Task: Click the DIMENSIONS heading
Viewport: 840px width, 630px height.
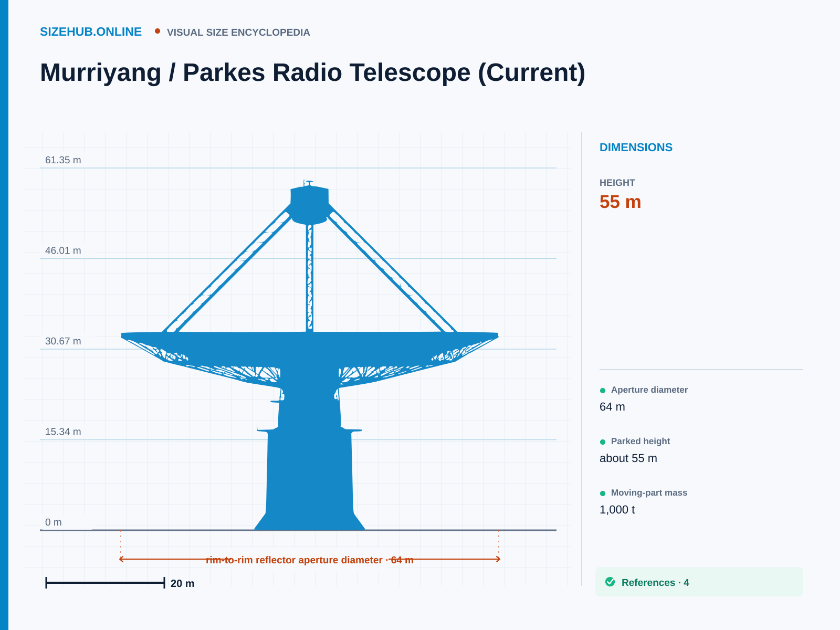Action: (636, 148)
